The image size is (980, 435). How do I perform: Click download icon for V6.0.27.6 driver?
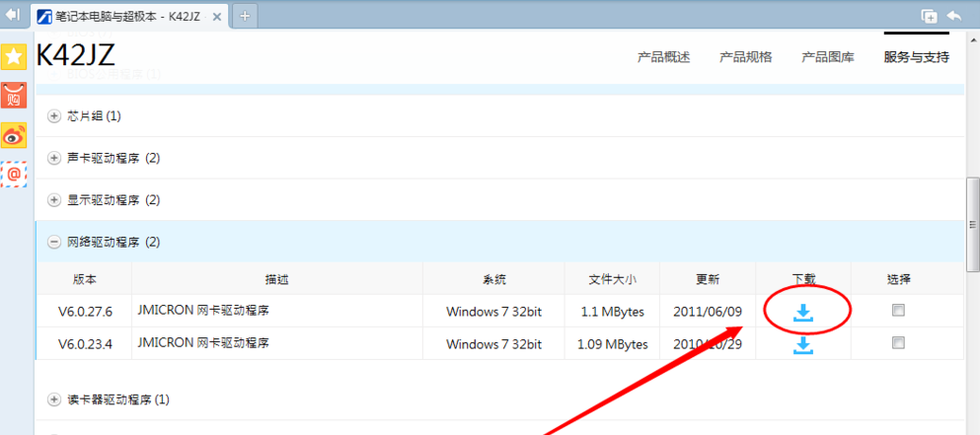tap(803, 312)
